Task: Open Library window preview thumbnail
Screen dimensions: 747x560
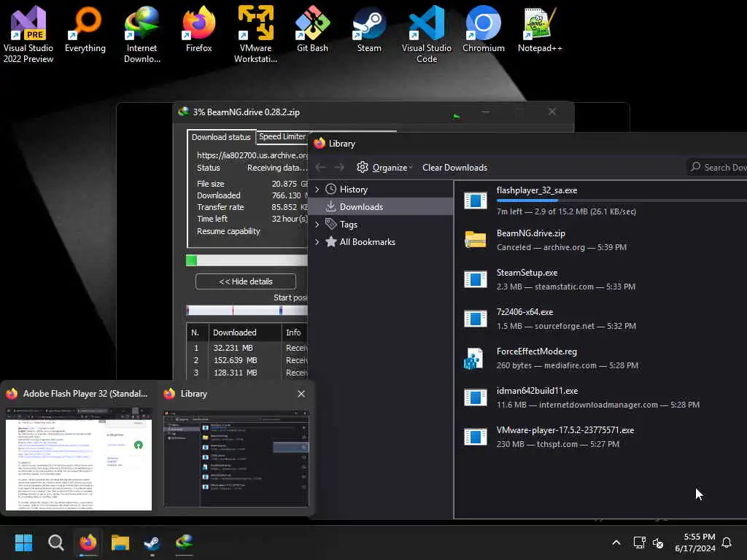Action: (236, 459)
